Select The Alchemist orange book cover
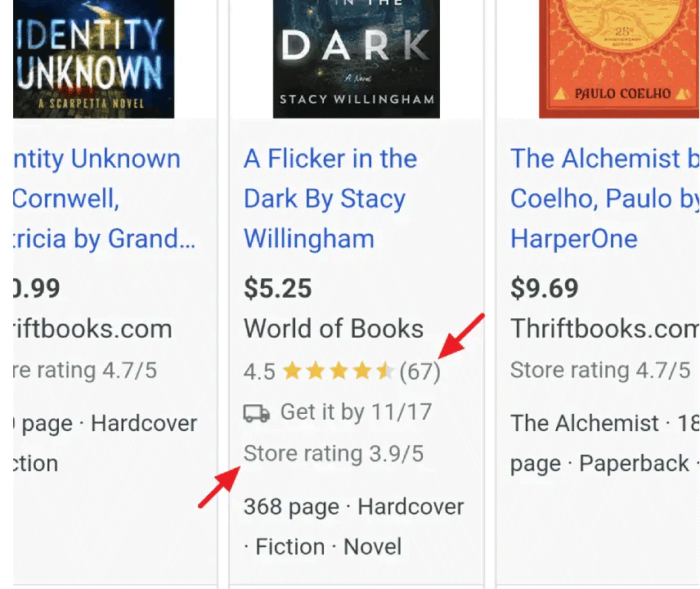Screen dimensions: 700x589 coord(619,57)
